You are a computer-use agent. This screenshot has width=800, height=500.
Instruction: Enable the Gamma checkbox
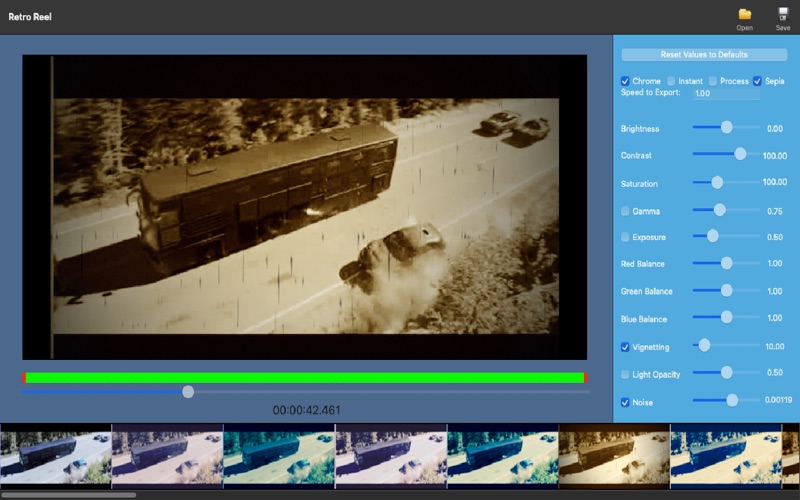click(625, 211)
